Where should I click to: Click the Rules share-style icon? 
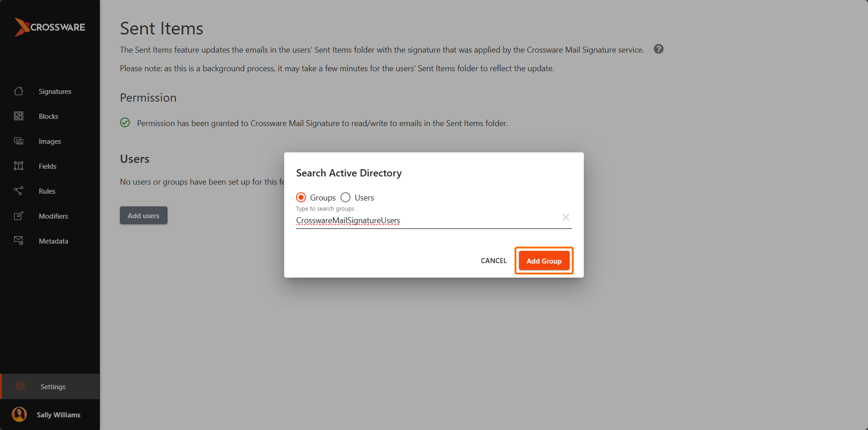pos(19,191)
